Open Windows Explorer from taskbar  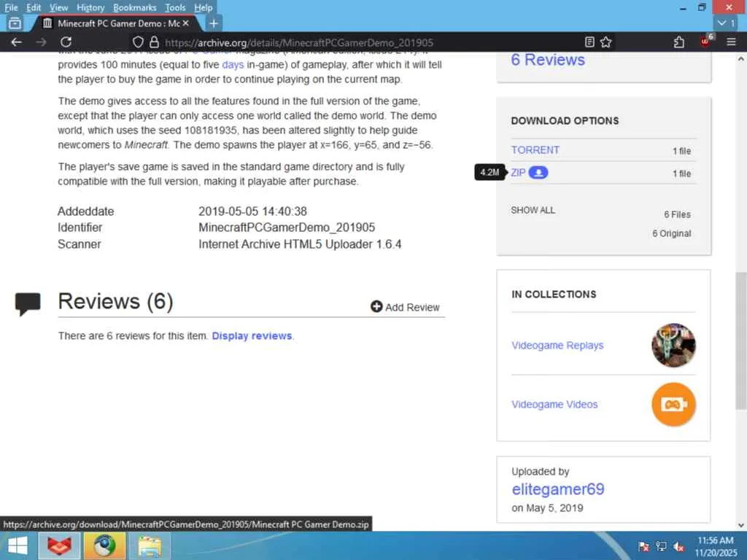[x=150, y=545]
